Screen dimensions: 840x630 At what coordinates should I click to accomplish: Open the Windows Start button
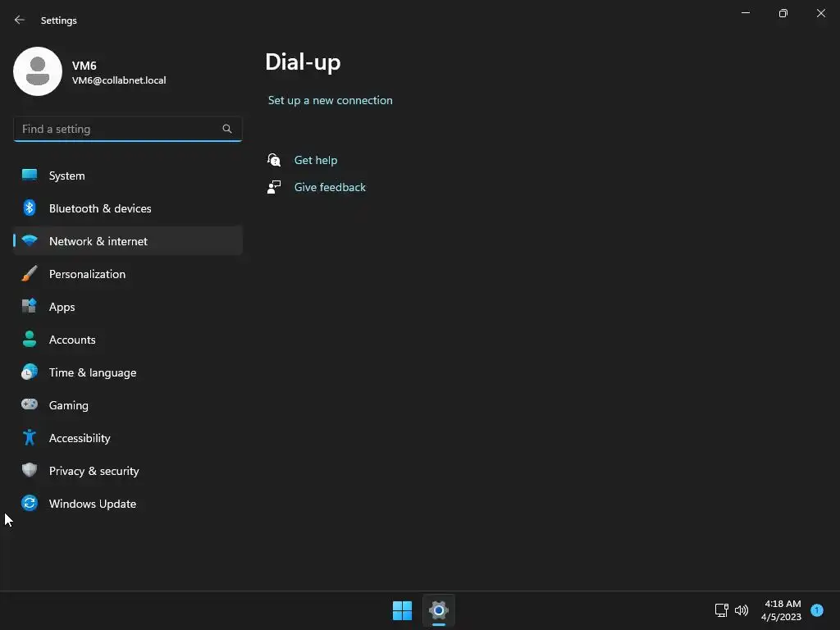point(402,610)
